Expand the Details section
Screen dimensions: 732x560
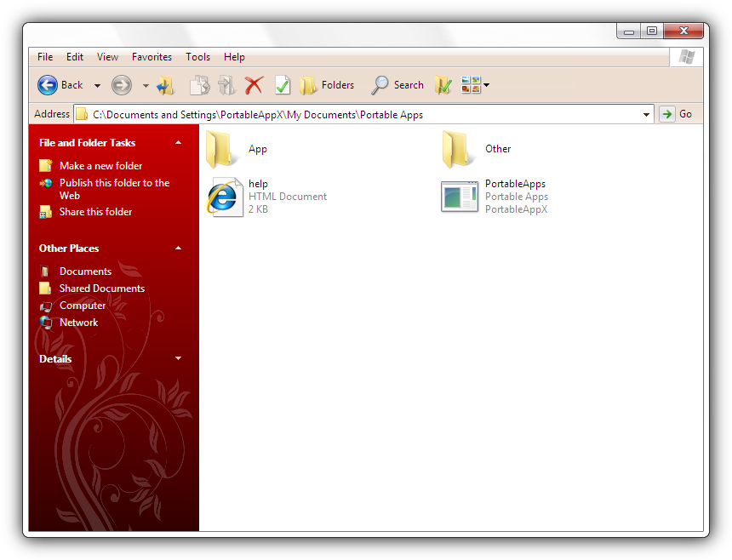point(179,358)
